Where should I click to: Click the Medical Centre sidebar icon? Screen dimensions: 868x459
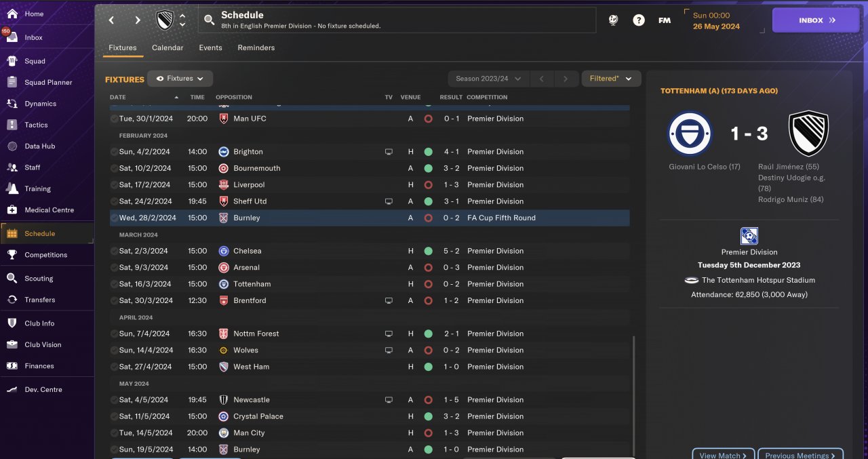pos(12,210)
